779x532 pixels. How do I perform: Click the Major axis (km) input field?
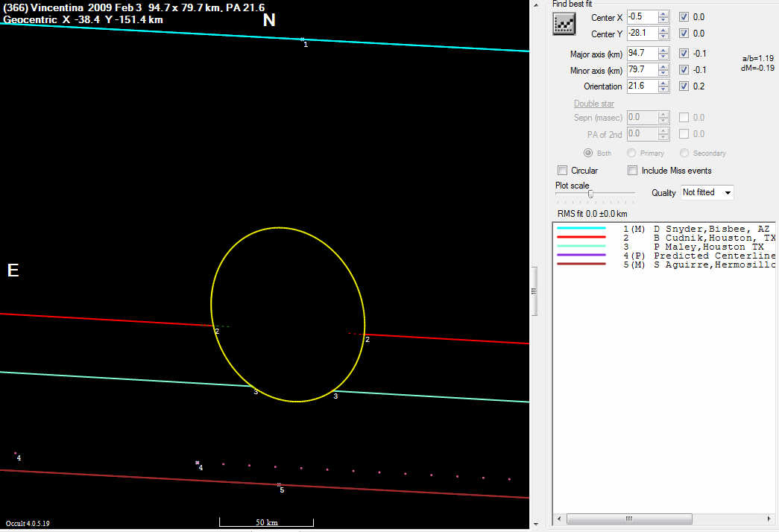tap(643, 53)
